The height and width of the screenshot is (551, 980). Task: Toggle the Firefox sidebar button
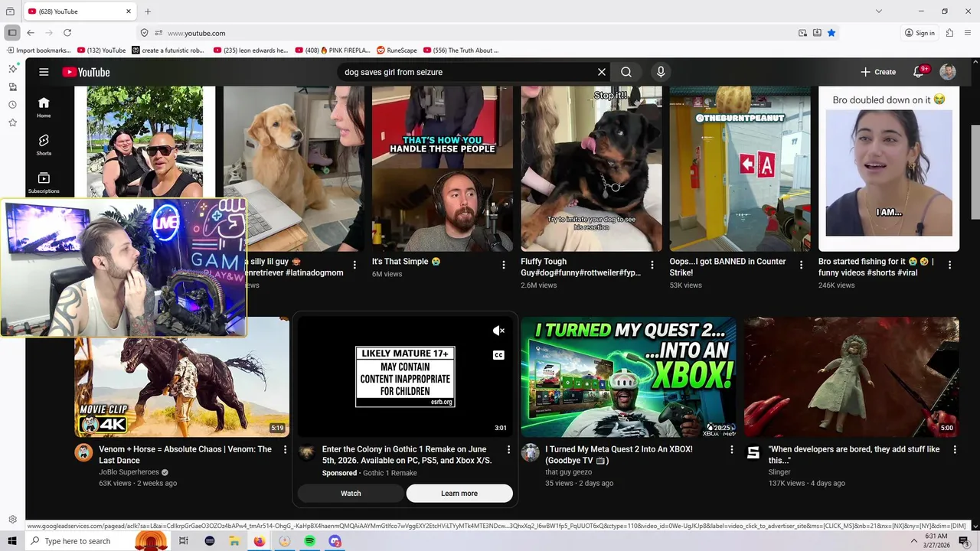point(12,33)
